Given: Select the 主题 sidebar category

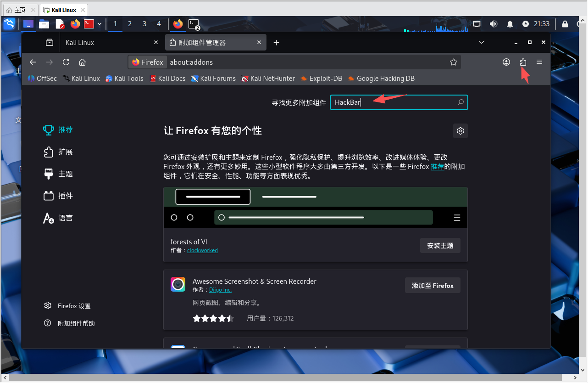Looking at the screenshot, I should point(59,174).
